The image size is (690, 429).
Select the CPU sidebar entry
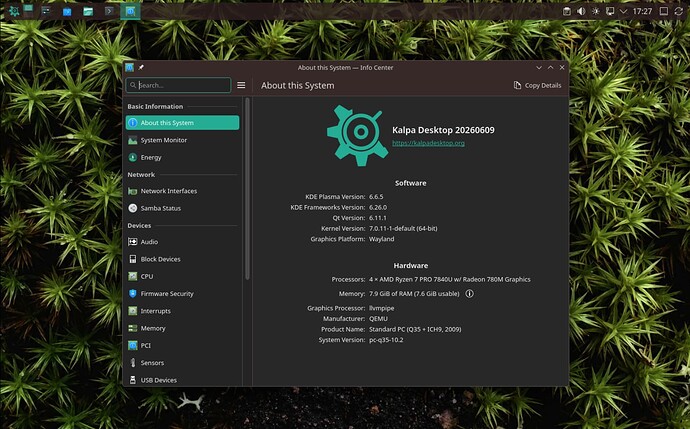pos(182,276)
